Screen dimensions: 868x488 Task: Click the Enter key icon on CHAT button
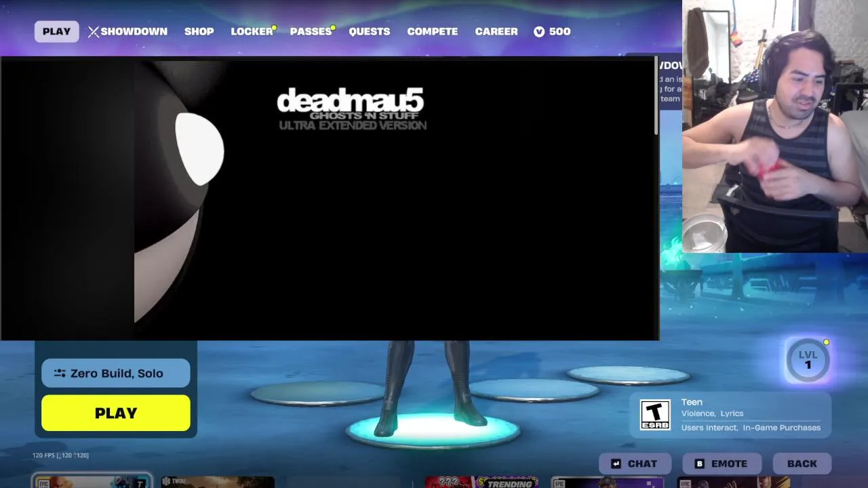pyautogui.click(x=616, y=464)
